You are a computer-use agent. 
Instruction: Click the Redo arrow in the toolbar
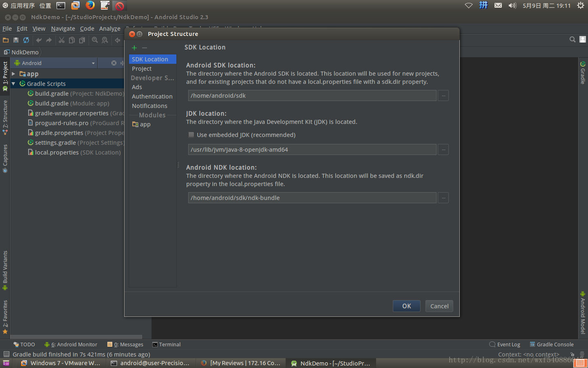[49, 40]
